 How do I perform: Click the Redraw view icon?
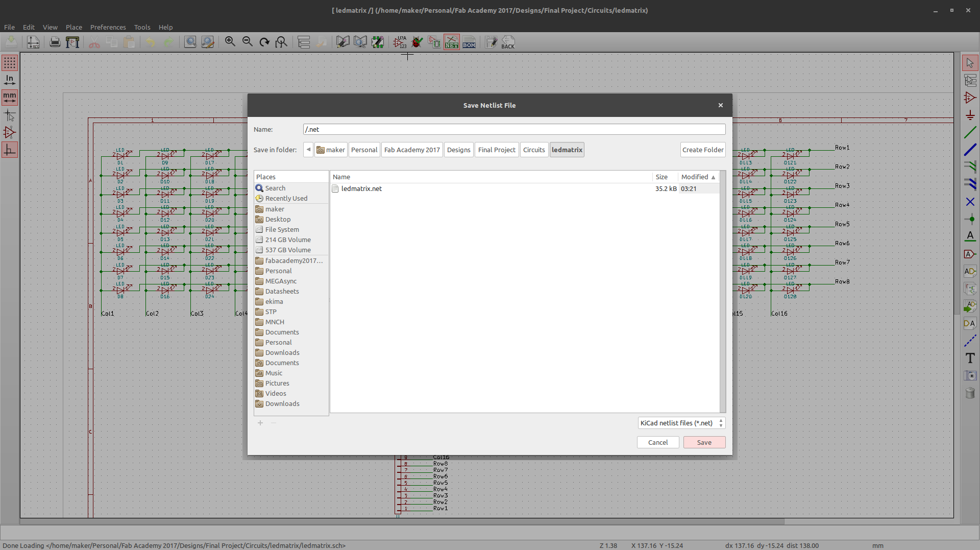point(264,42)
